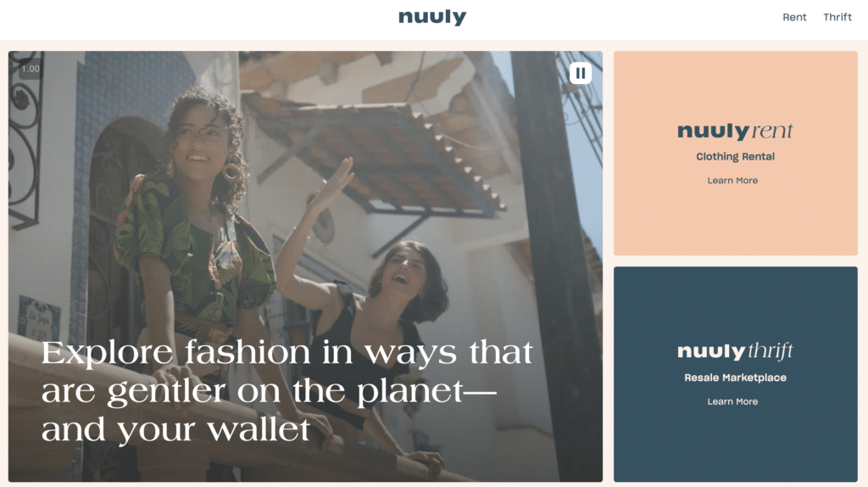The image size is (868, 487).
Task: Open Learn More under Resale Marketplace
Action: 732,401
